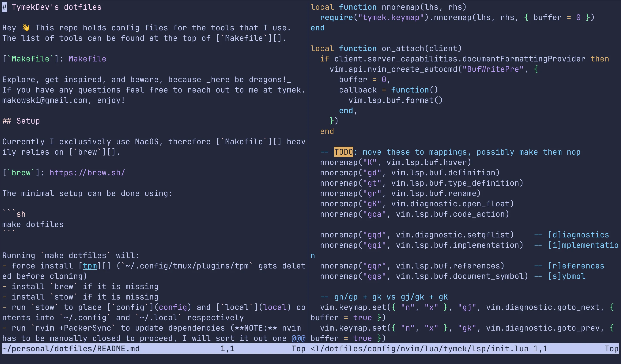Click the vim.lsp.buf.format() call

point(395,100)
